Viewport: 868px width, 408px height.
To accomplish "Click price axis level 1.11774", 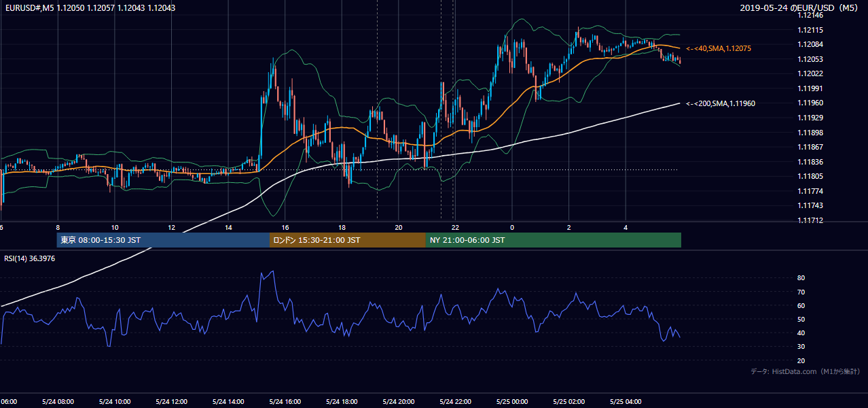I will click(811, 191).
